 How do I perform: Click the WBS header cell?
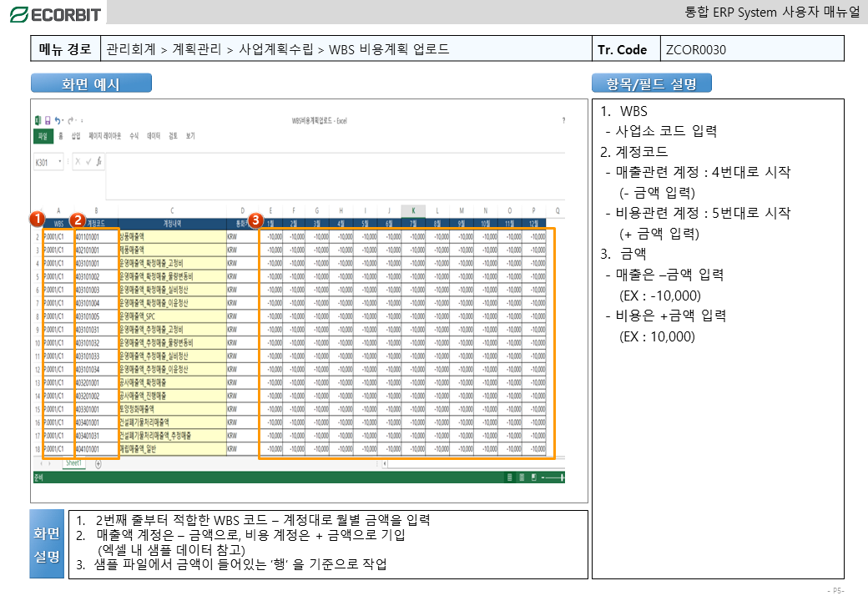[58, 224]
